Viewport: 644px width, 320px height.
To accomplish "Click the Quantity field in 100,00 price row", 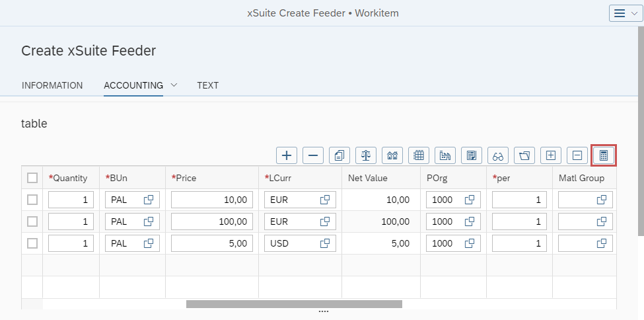I will [71, 221].
